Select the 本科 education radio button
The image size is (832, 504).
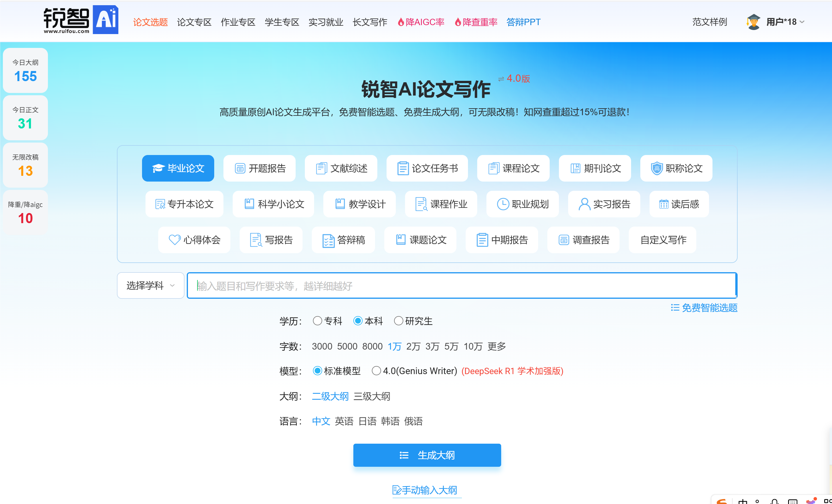coord(358,321)
